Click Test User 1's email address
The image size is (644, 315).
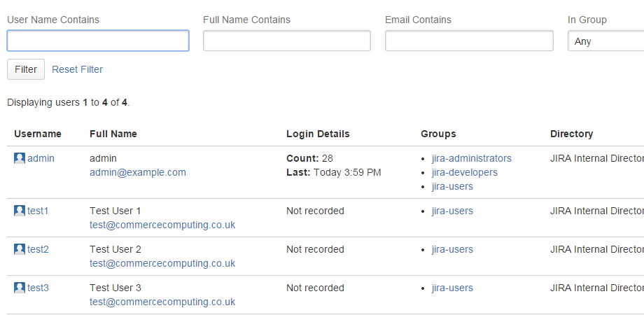click(x=162, y=225)
